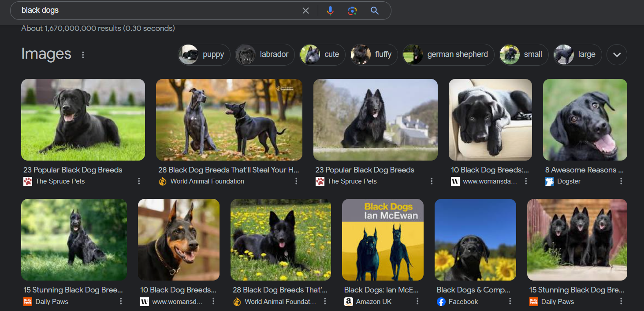Choose the fluffy filter chip

tap(374, 55)
